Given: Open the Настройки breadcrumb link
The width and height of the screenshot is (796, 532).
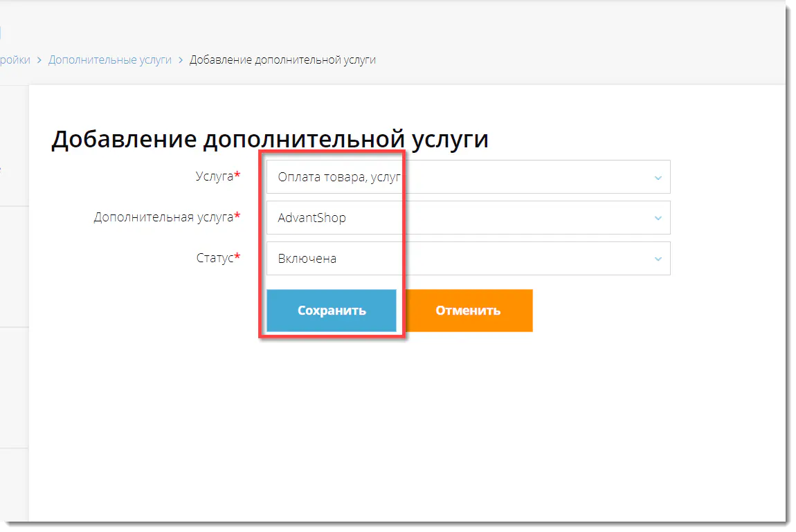Looking at the screenshot, I should coord(15,60).
